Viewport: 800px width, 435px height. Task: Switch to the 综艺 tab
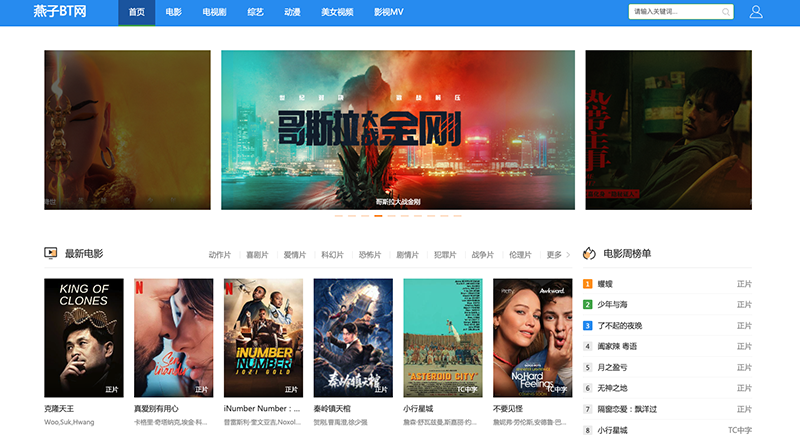(256, 12)
